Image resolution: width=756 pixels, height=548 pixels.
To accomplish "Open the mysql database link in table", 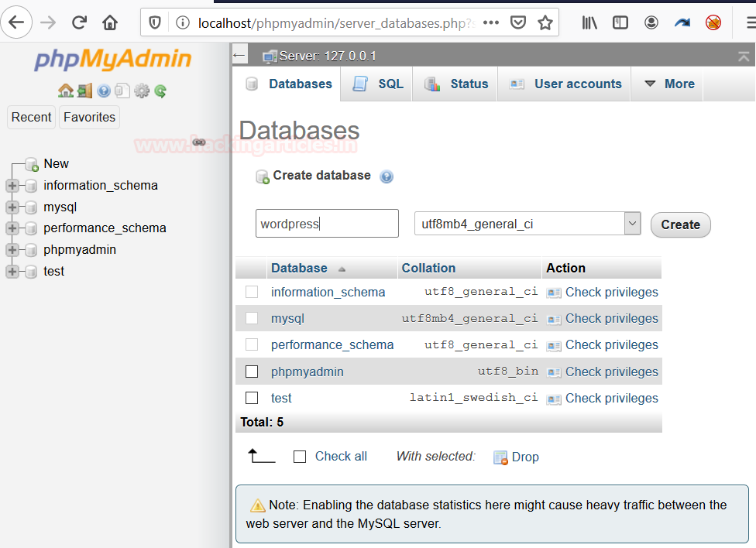I will [x=287, y=319].
